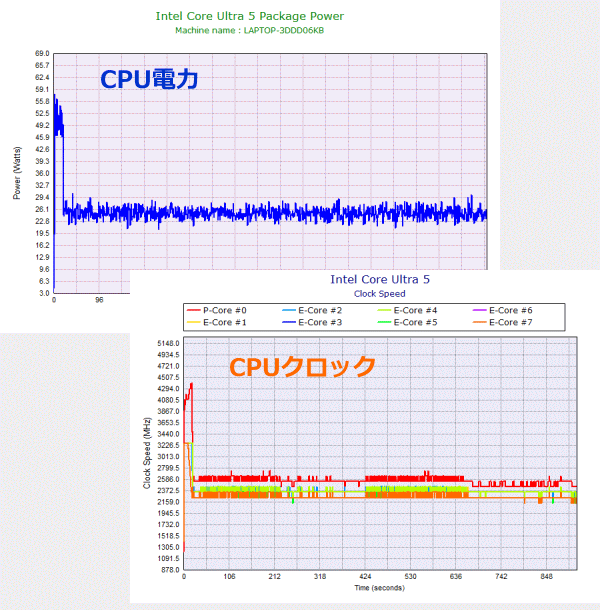Image resolution: width=600 pixels, height=610 pixels.
Task: Click the red P-Core #0 color line
Action: point(193,310)
